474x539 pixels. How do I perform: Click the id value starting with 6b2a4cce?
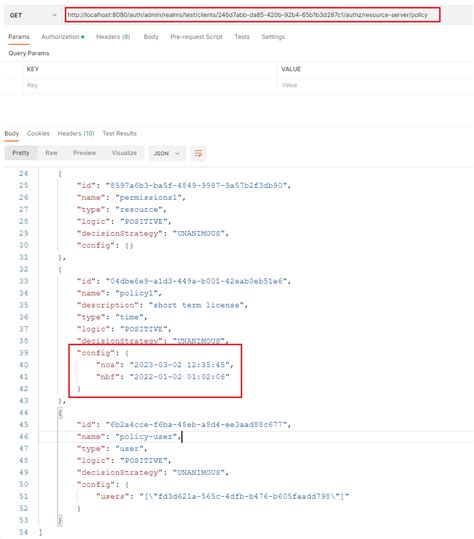196,425
